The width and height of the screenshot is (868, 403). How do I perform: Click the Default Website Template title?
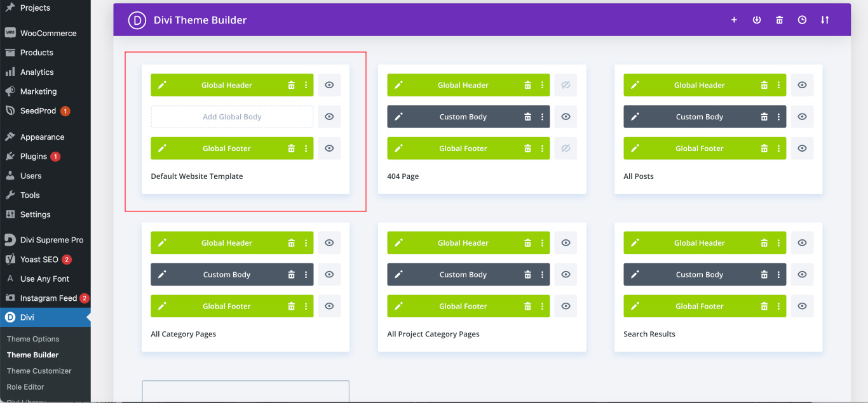197,176
